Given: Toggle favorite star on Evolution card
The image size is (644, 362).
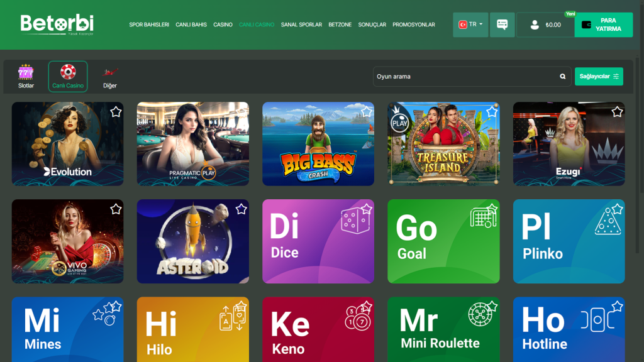Looking at the screenshot, I should tap(116, 112).
